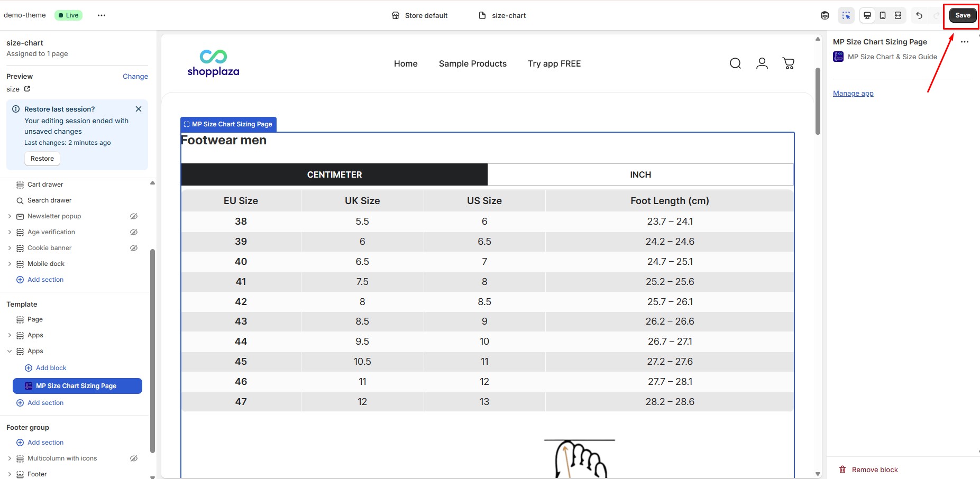Screen dimensions: 980x479
Task: Click the undo arrow
Action: point(919,15)
